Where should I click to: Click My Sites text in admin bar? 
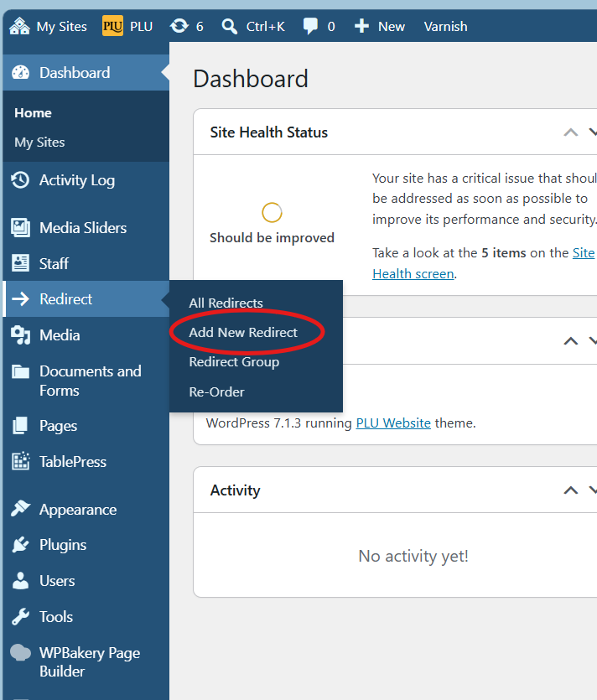[x=61, y=26]
